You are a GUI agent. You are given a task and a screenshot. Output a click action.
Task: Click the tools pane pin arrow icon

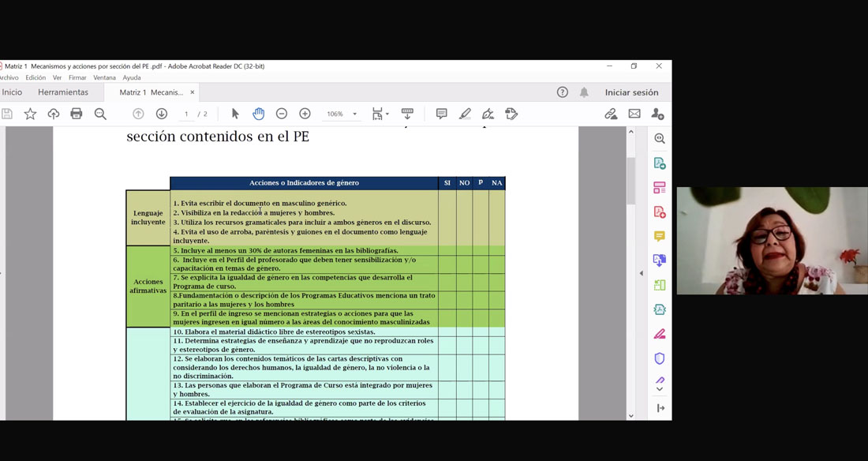(660, 408)
